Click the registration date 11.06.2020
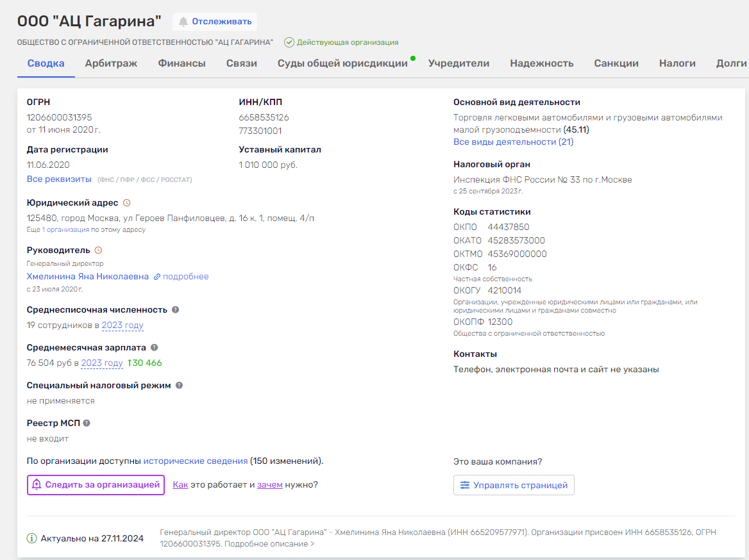Screen dimensions: 749x560 pyautogui.click(x=48, y=165)
